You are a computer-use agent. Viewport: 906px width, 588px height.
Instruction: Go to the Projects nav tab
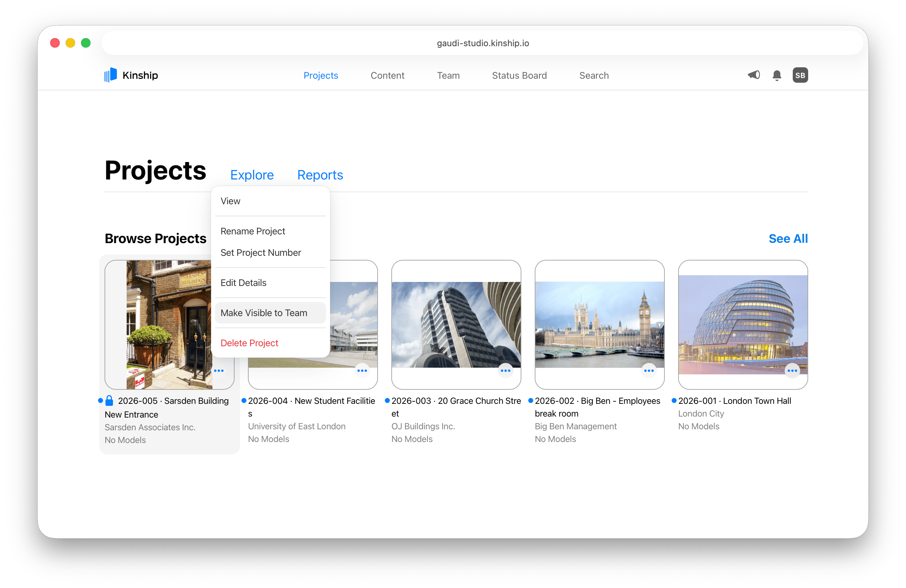321,75
